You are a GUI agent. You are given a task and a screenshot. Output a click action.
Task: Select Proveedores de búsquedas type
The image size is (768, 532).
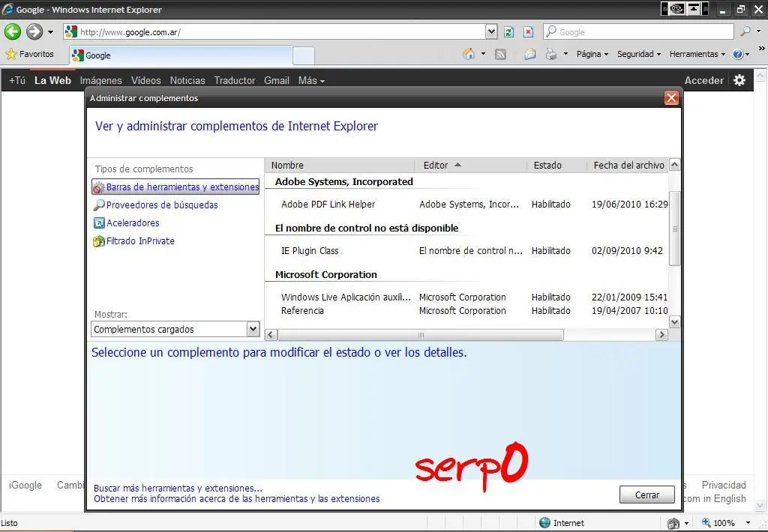156,205
